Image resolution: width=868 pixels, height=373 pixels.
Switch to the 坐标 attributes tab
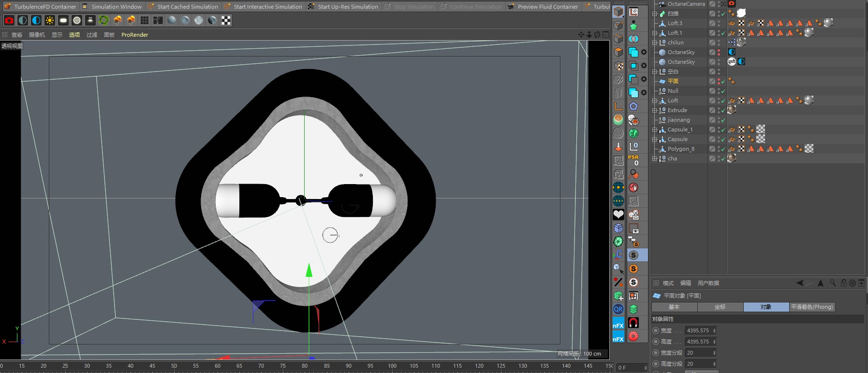coord(720,307)
